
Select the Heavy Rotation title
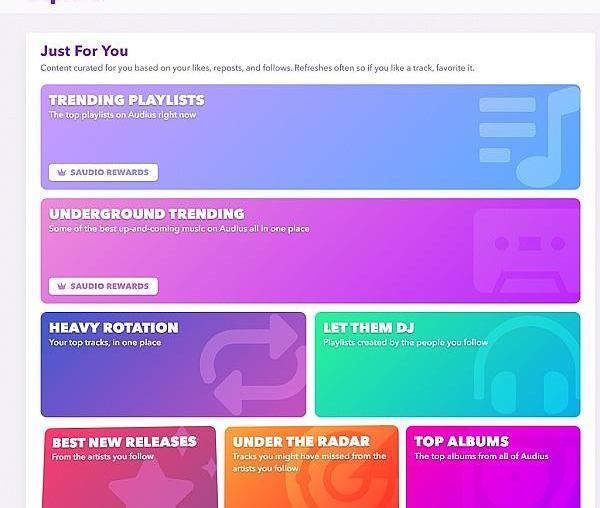113,327
